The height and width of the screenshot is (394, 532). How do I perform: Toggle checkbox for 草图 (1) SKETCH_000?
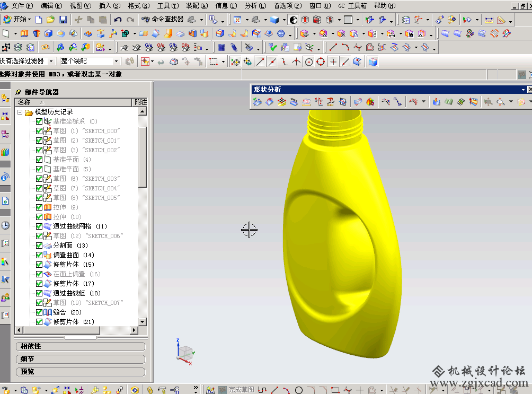[39, 131]
